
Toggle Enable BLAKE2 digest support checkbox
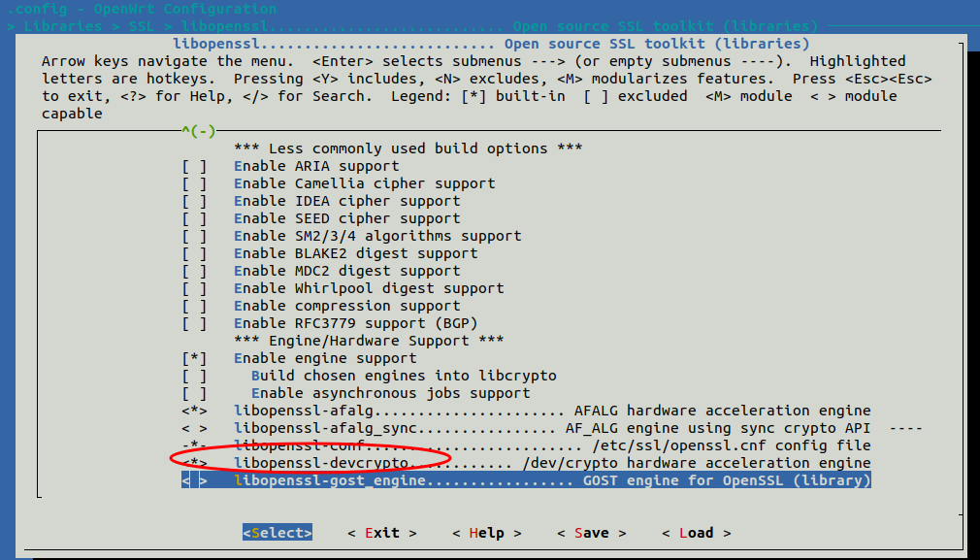click(x=194, y=253)
